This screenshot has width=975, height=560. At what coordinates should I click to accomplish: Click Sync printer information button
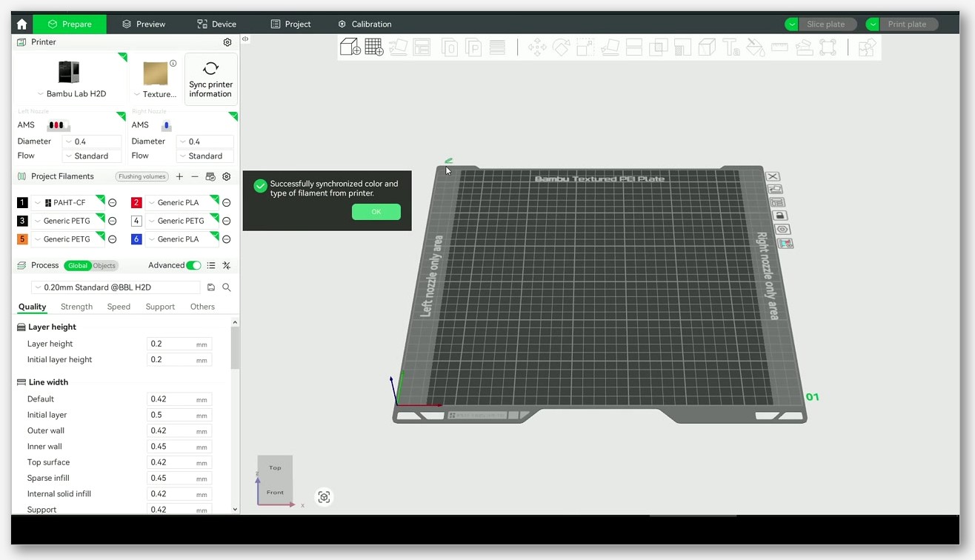pyautogui.click(x=210, y=79)
